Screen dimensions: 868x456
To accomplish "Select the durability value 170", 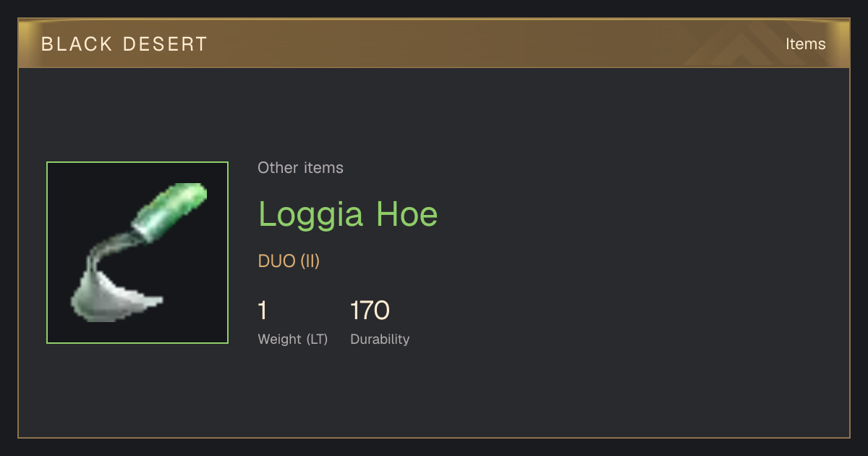I will coord(370,311).
